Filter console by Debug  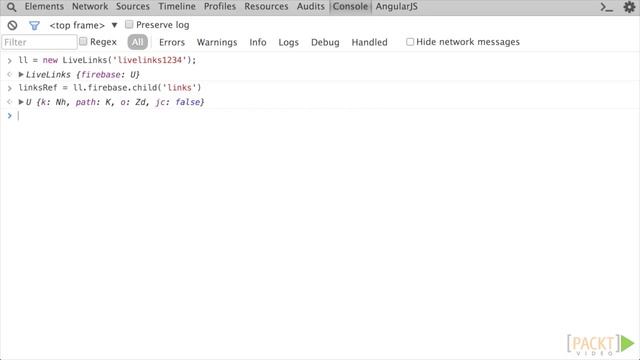coord(325,42)
